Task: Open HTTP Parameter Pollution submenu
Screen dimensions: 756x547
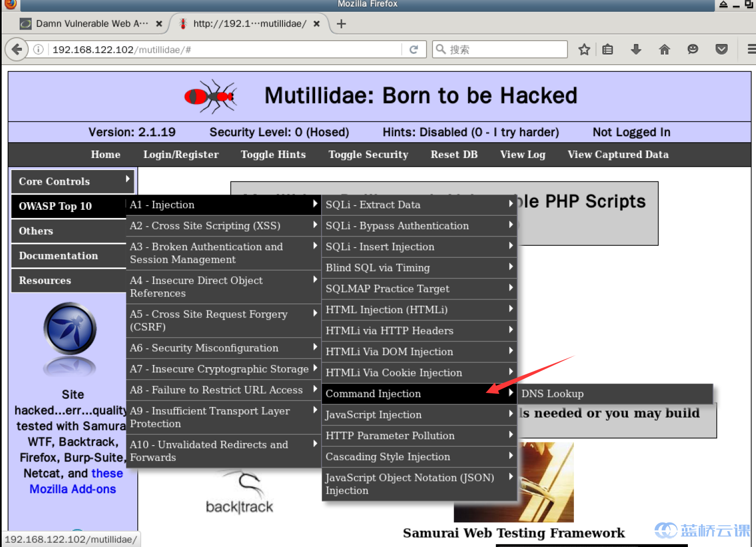Action: point(419,436)
